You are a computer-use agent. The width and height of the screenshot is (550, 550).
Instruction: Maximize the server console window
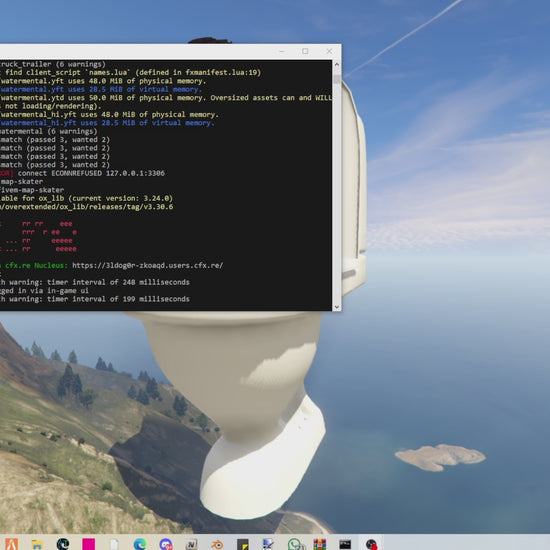tap(305, 51)
